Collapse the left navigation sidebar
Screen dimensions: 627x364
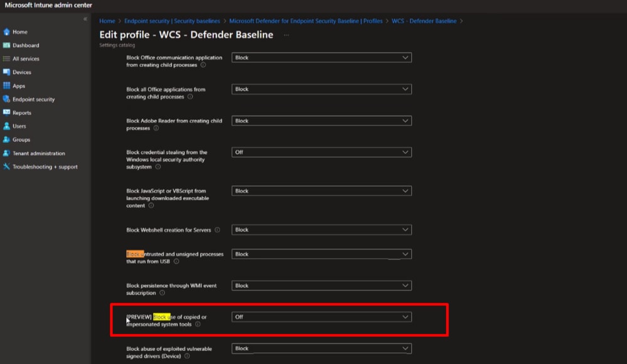(x=85, y=19)
